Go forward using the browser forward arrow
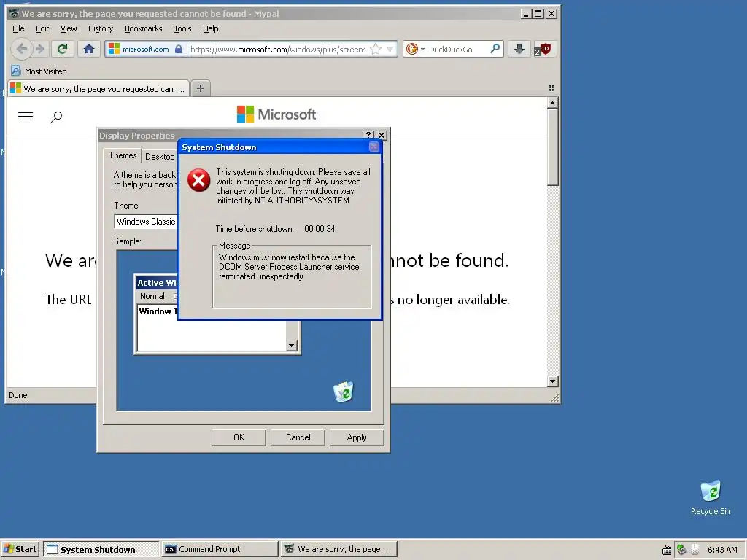 (41, 49)
